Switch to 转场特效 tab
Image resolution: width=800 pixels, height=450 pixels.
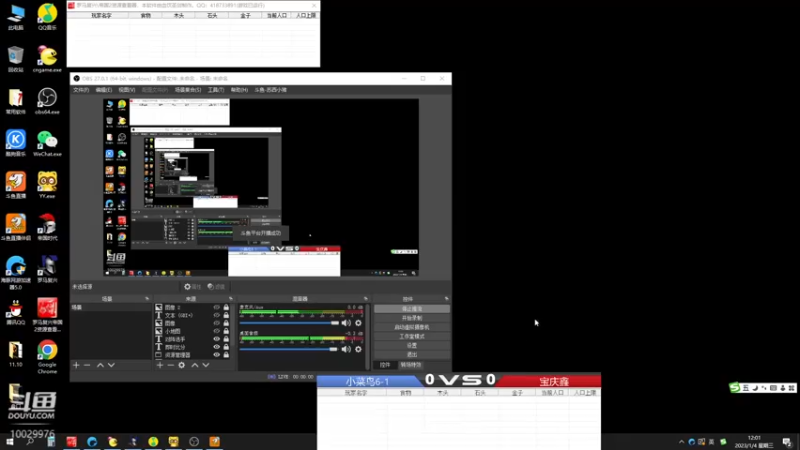[x=411, y=365]
